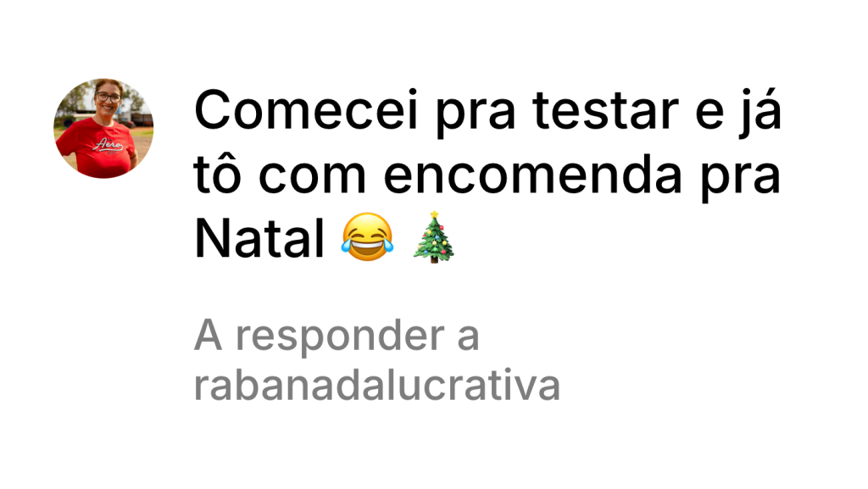Click the Aero logo on the red shirt

[108, 145]
